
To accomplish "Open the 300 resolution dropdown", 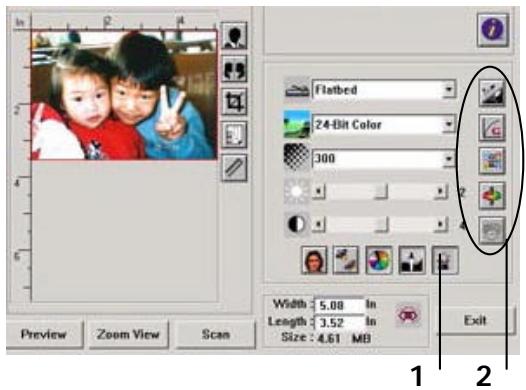I will coord(384,158).
